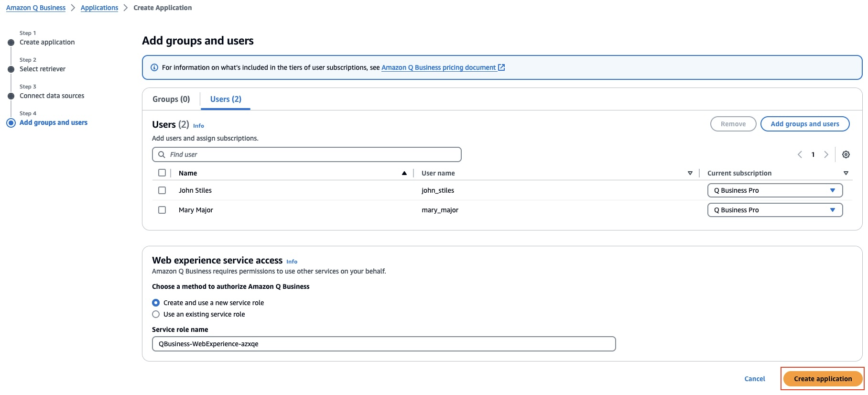Select Create and use a new service role
Screen dimensions: 868x395
pos(156,303)
